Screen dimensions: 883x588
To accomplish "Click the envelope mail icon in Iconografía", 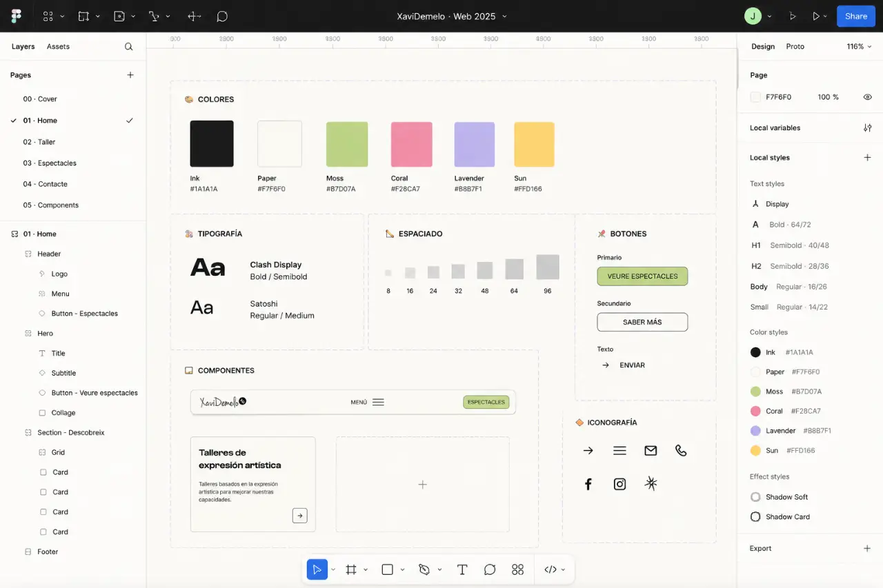I will tap(651, 451).
